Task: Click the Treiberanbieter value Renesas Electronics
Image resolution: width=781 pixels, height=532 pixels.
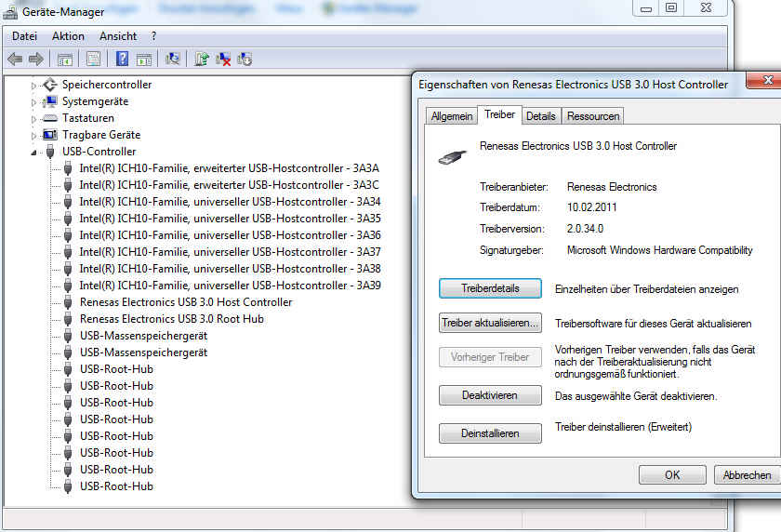Action: click(x=612, y=187)
